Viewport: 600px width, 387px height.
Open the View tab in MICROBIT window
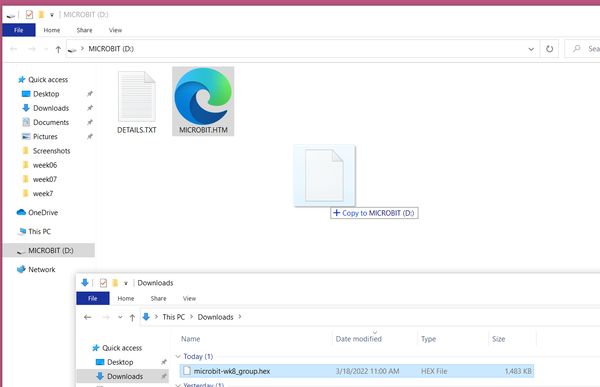pos(115,30)
